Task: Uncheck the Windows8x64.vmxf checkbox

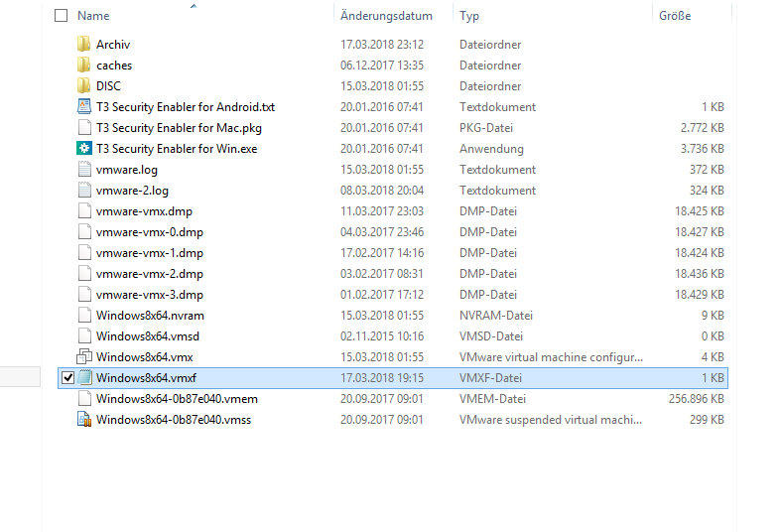Action: pos(67,378)
